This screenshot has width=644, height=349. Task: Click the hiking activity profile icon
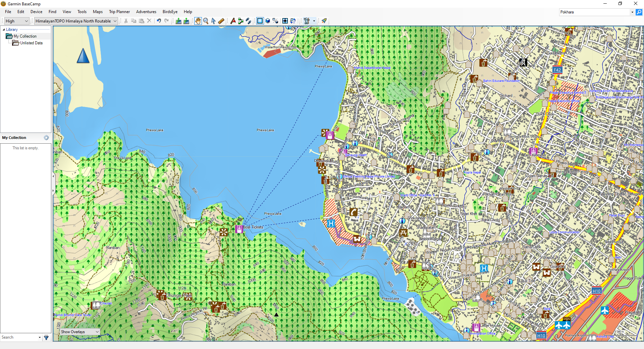(x=307, y=21)
